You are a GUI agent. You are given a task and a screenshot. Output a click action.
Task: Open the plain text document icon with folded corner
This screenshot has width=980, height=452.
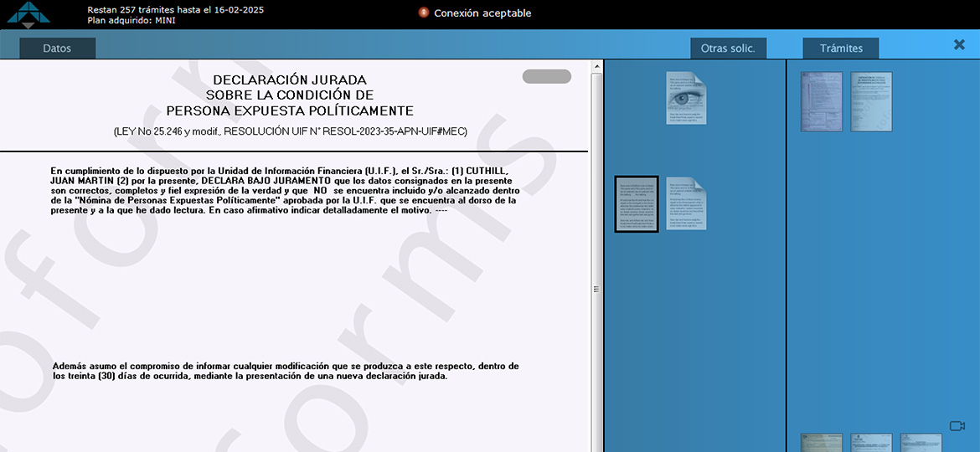coord(686,204)
